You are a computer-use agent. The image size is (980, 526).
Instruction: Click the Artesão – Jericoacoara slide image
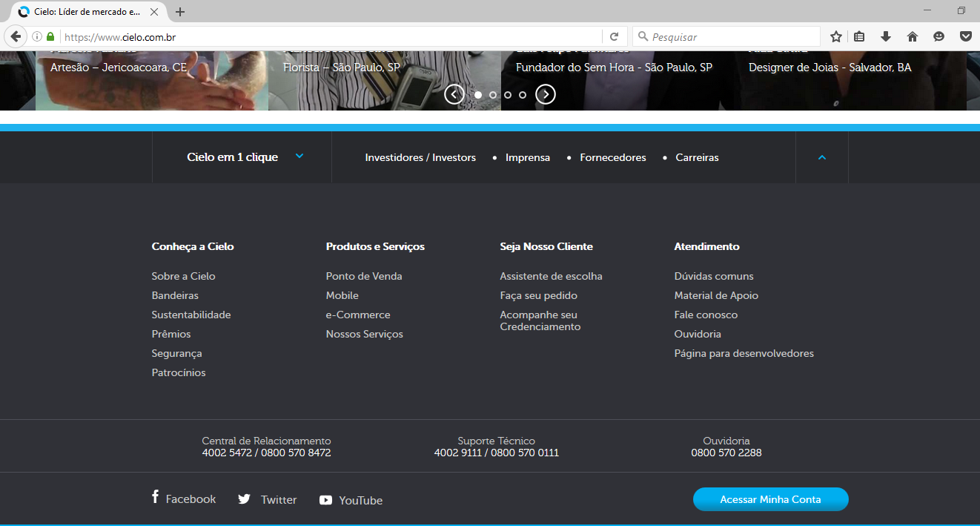(x=152, y=80)
